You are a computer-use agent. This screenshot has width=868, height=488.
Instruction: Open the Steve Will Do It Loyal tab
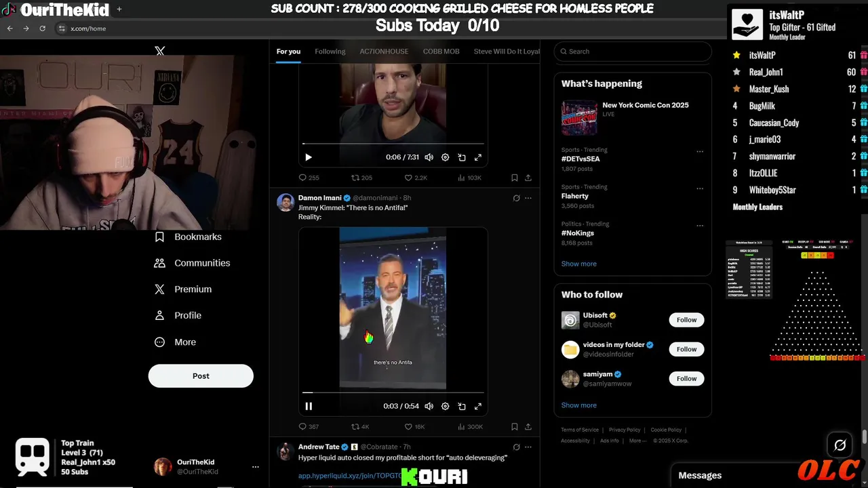pyautogui.click(x=507, y=52)
